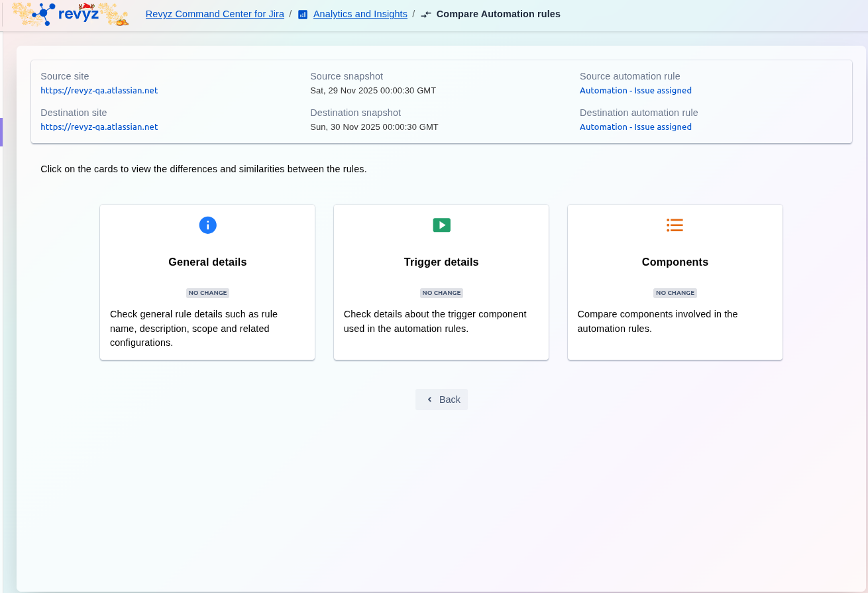Click the orange list icon on Components

pos(675,225)
